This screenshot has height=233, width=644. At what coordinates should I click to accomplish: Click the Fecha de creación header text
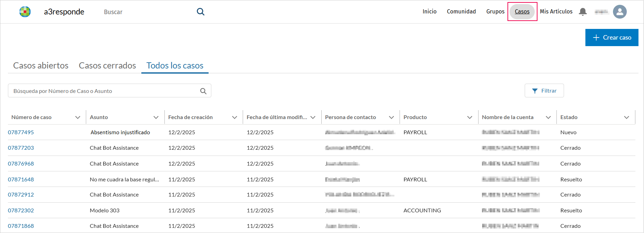[x=190, y=117]
